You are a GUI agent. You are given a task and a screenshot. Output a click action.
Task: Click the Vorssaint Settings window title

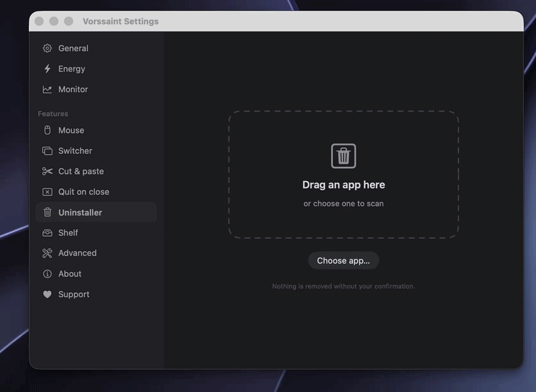(x=121, y=21)
